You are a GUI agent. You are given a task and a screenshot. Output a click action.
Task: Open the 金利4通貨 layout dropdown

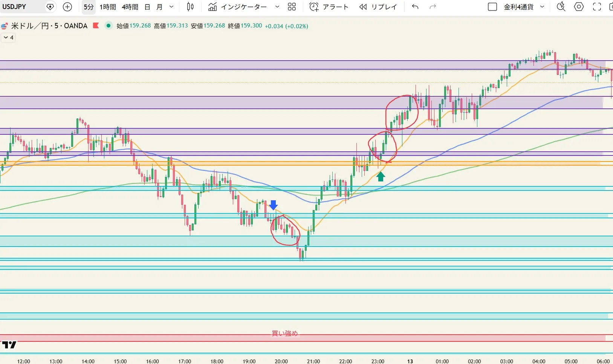(x=542, y=7)
